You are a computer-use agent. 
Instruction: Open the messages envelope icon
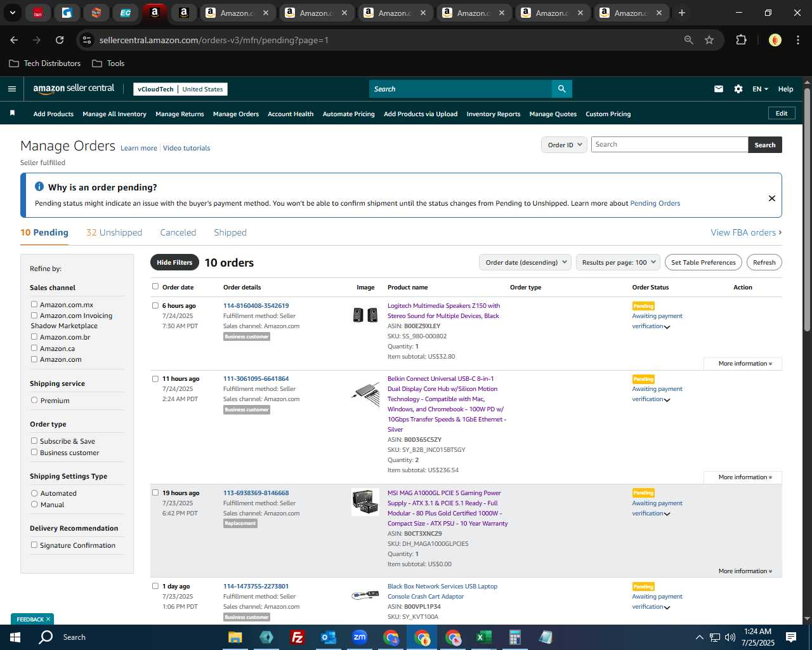[x=719, y=89]
